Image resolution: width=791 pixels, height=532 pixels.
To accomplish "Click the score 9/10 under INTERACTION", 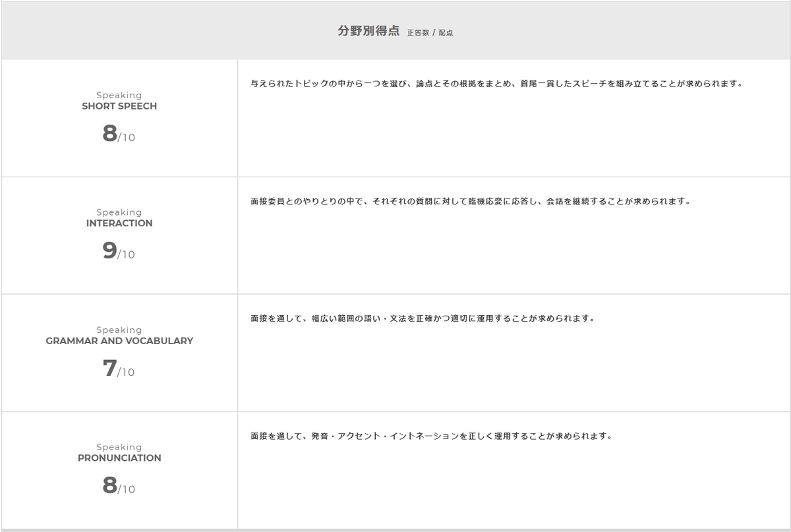I will tap(119, 254).
